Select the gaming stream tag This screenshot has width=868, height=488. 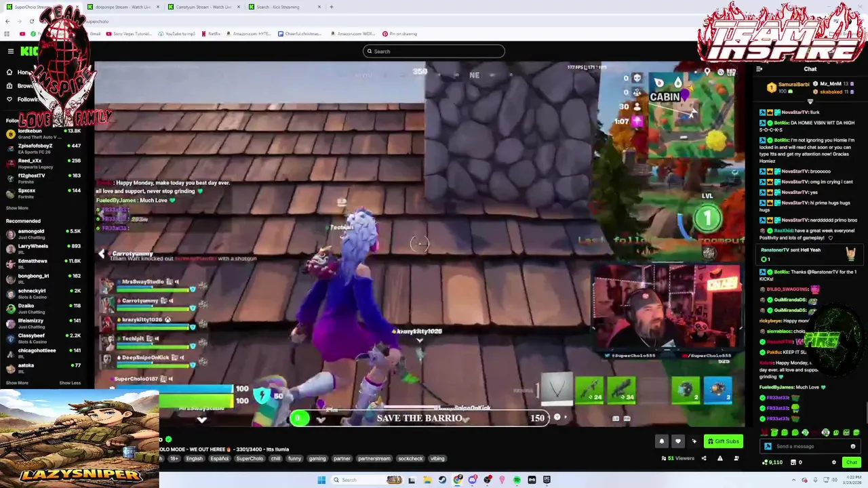point(317,458)
